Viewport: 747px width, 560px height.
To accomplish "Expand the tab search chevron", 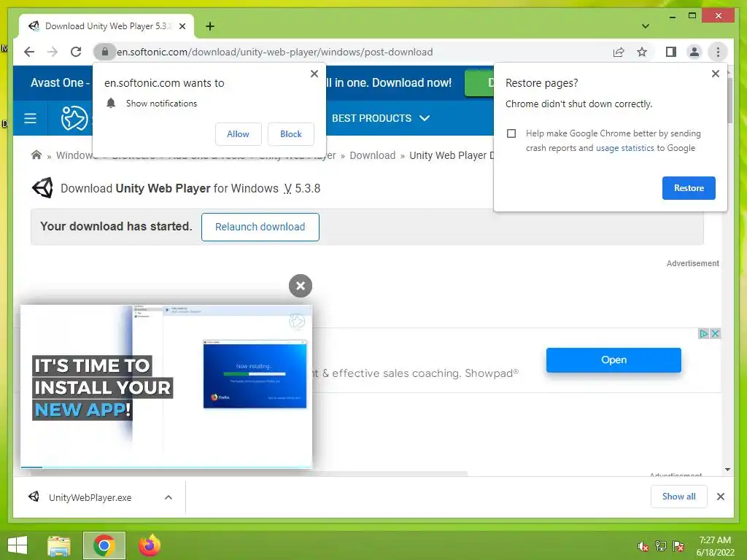I will pyautogui.click(x=646, y=26).
